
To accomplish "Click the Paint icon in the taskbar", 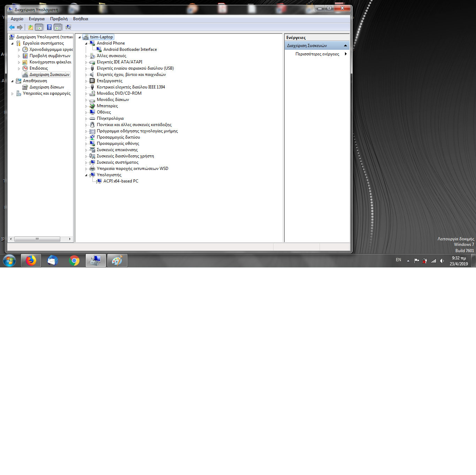I will [x=117, y=260].
